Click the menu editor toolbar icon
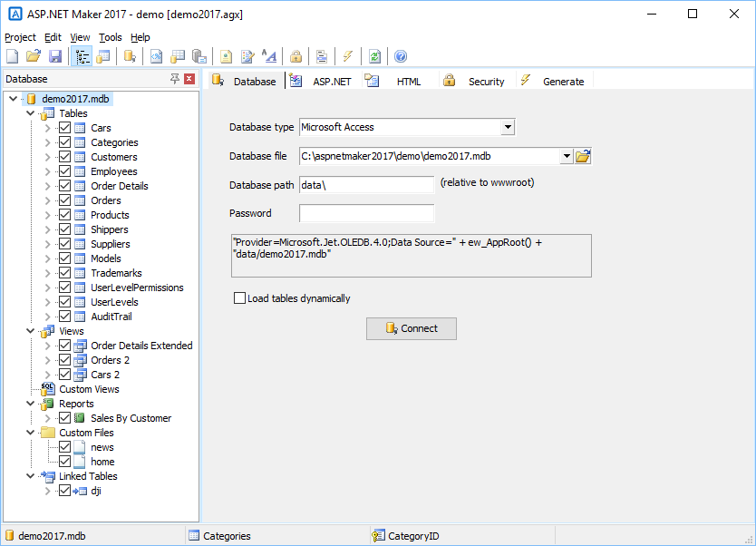The height and width of the screenshot is (546, 756). 322,56
